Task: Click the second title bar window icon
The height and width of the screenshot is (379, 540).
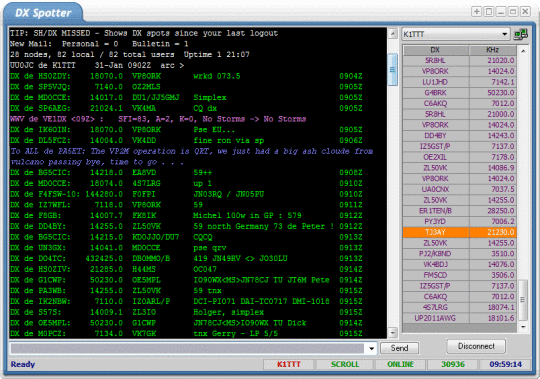Action: pos(488,11)
